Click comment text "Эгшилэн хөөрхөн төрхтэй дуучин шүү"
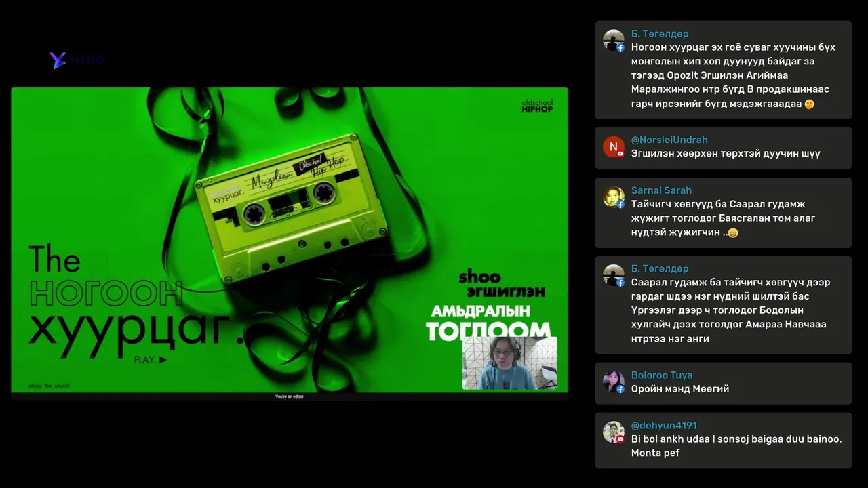 (x=726, y=154)
